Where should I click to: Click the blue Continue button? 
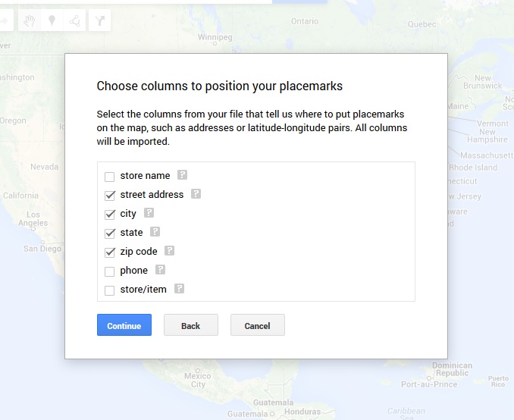pyautogui.click(x=124, y=325)
